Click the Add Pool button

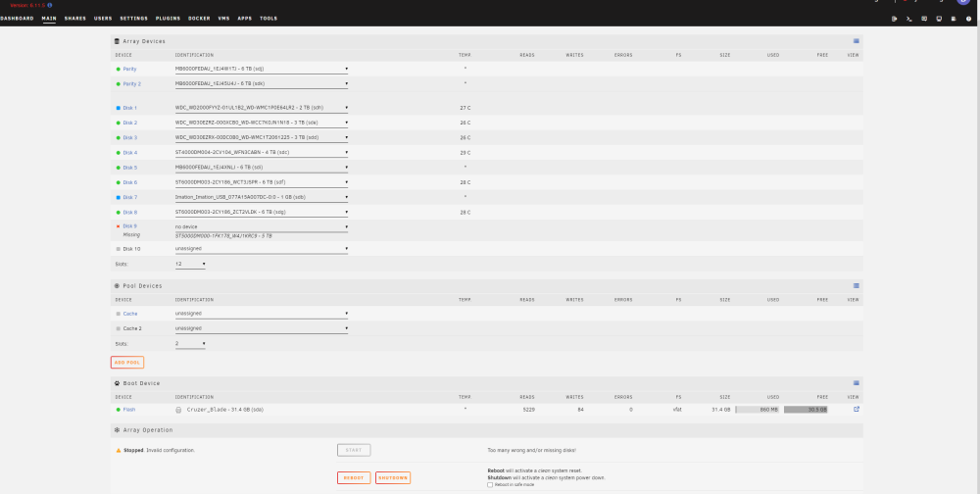tap(127, 362)
